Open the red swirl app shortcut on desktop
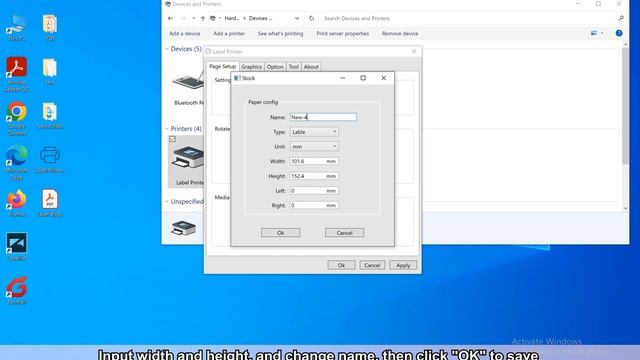 coord(16,291)
